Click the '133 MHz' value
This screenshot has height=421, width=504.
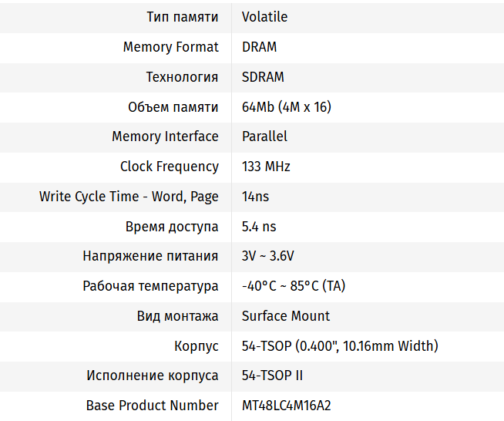coord(266,167)
